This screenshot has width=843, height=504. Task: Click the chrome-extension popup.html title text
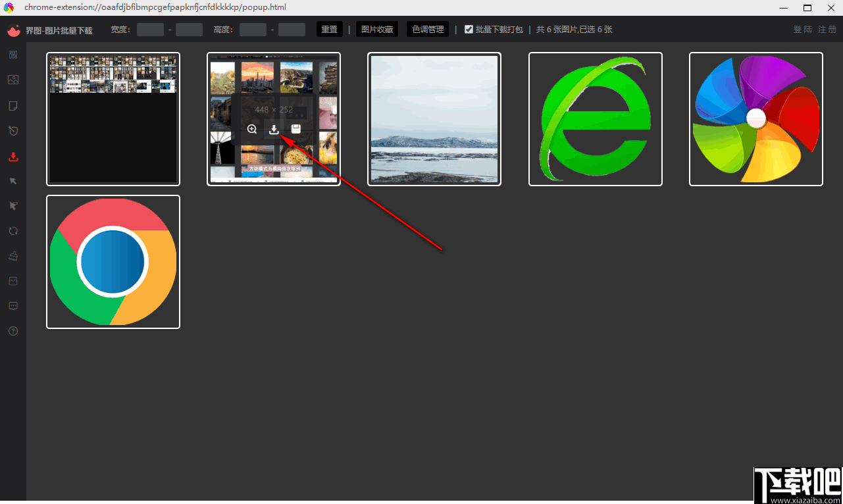[155, 7]
